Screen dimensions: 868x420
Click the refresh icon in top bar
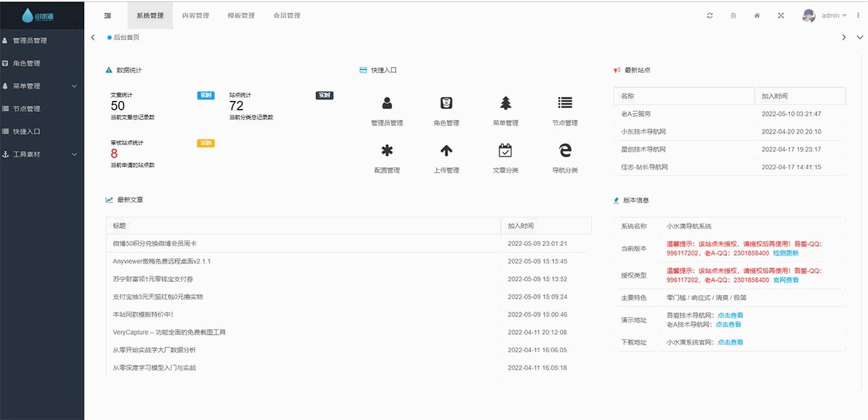tap(710, 16)
